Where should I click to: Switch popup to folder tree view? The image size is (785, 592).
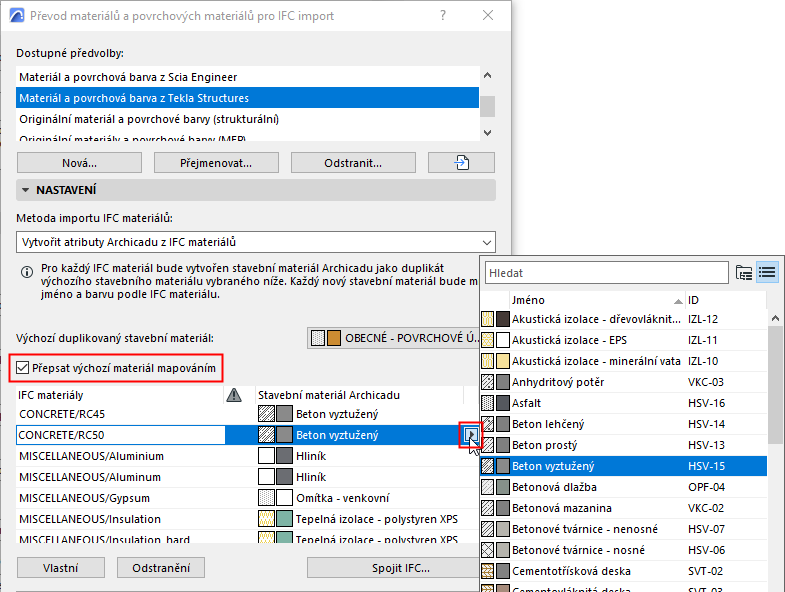coord(744,273)
